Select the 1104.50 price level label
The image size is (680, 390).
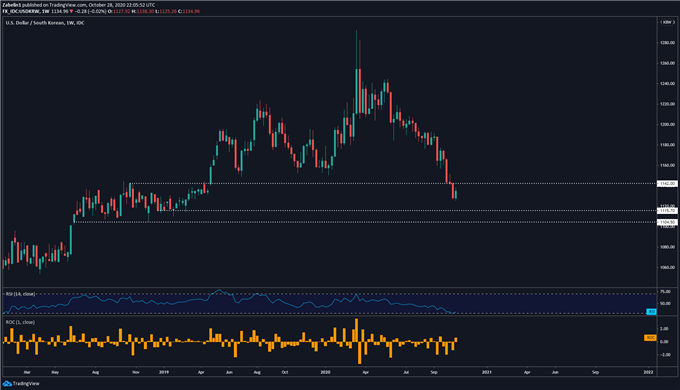tap(667, 222)
